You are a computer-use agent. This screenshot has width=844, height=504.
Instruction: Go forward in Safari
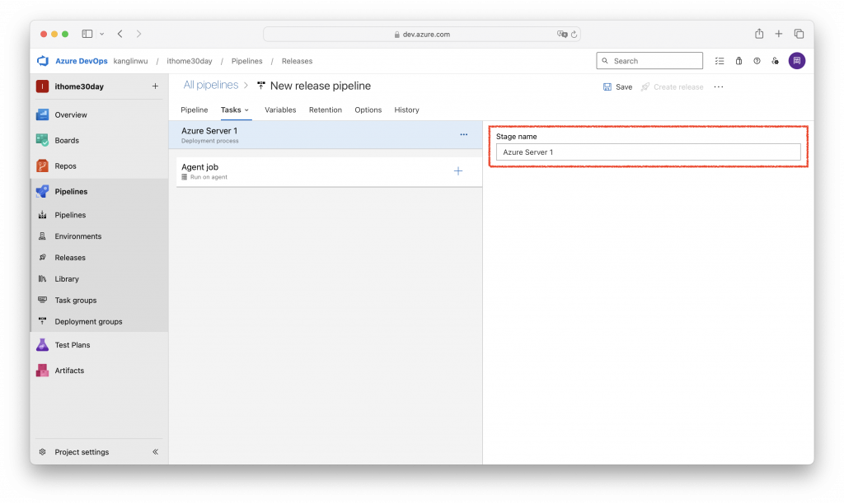coord(138,34)
